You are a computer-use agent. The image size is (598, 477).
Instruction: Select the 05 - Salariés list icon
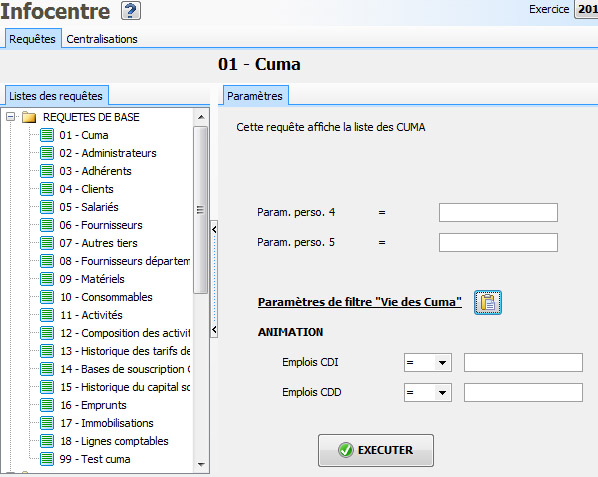[47, 207]
